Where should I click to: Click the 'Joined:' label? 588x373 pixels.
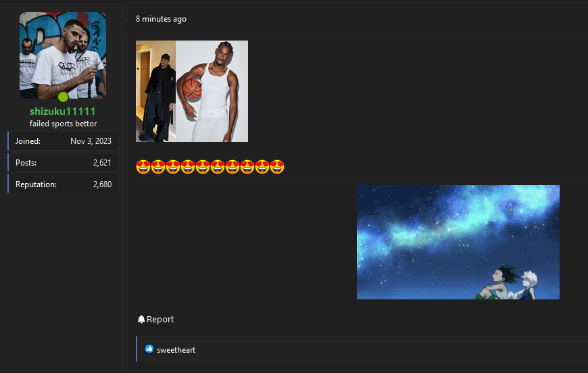click(28, 141)
